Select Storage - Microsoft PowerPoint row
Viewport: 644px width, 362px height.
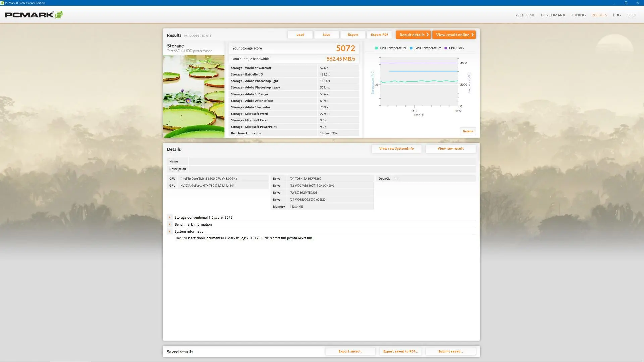tap(294, 127)
